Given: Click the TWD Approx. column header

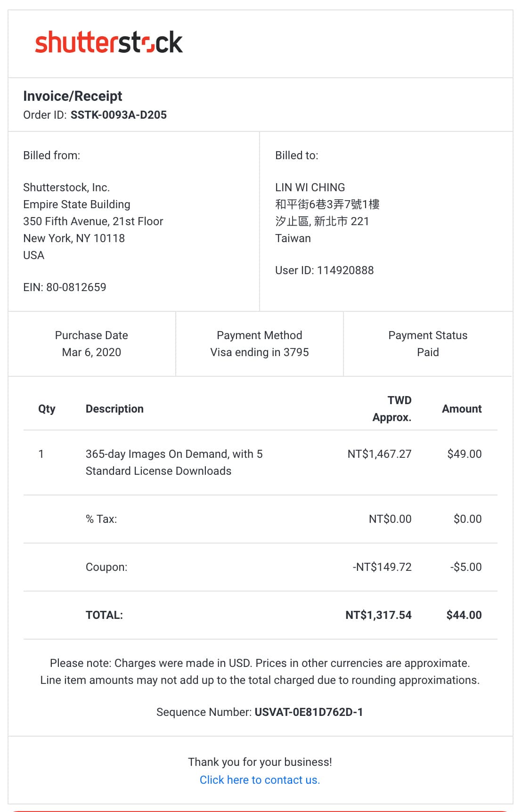Looking at the screenshot, I should pos(392,409).
